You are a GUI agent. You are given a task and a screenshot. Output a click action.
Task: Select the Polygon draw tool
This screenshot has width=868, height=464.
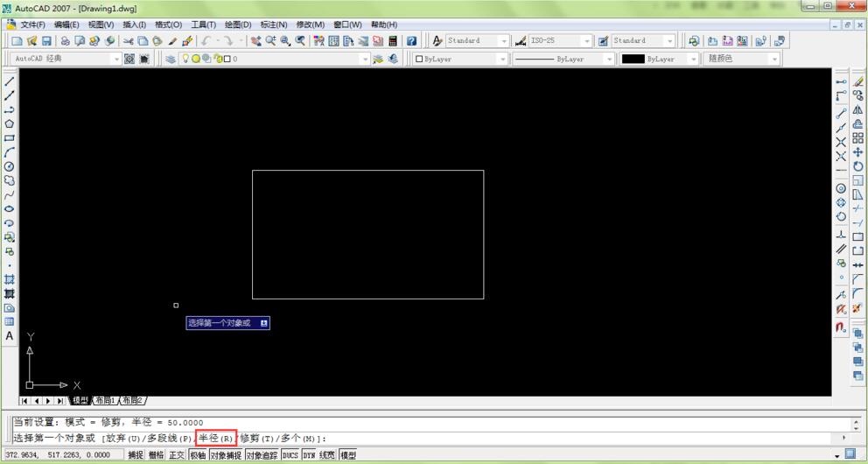pos(10,124)
